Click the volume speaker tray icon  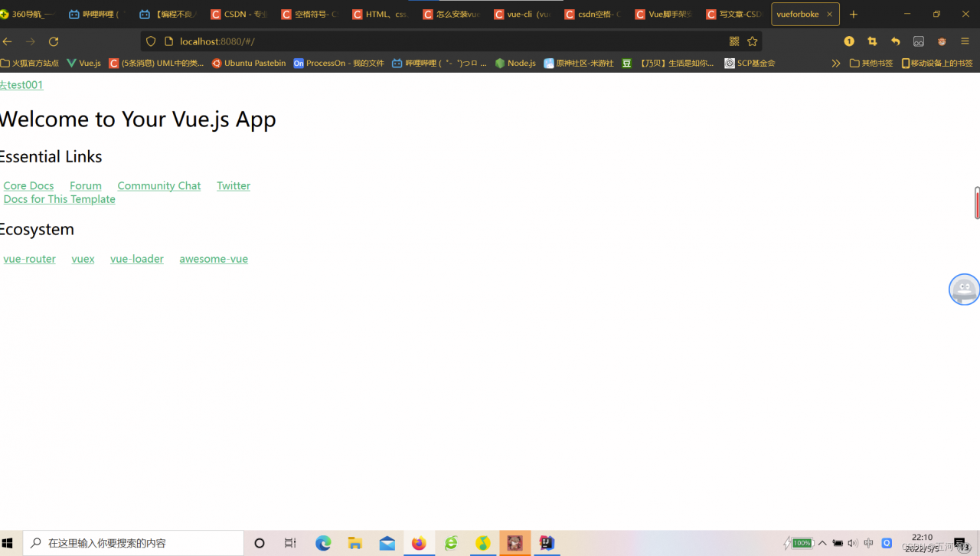pyautogui.click(x=853, y=543)
